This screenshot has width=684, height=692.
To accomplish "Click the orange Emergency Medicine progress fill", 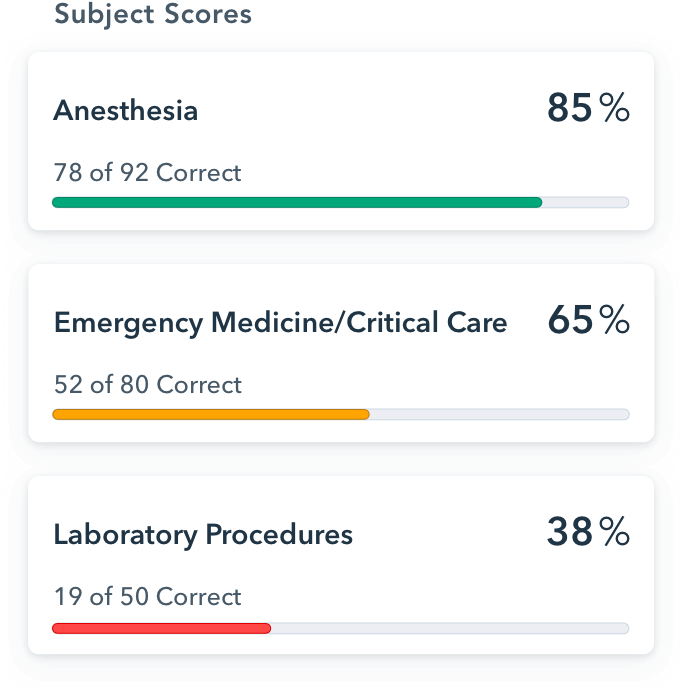I will tap(210, 414).
